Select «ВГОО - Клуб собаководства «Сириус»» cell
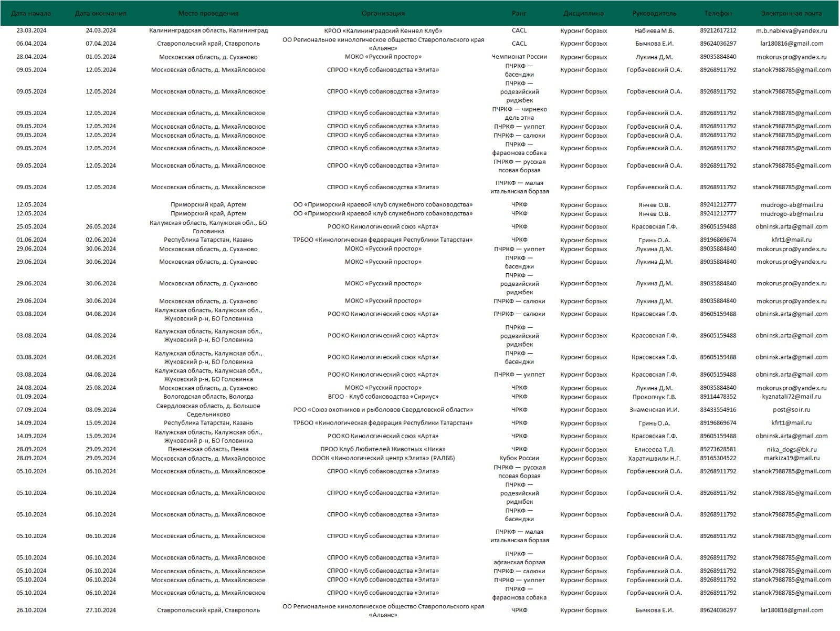The image size is (840, 631). (383, 397)
